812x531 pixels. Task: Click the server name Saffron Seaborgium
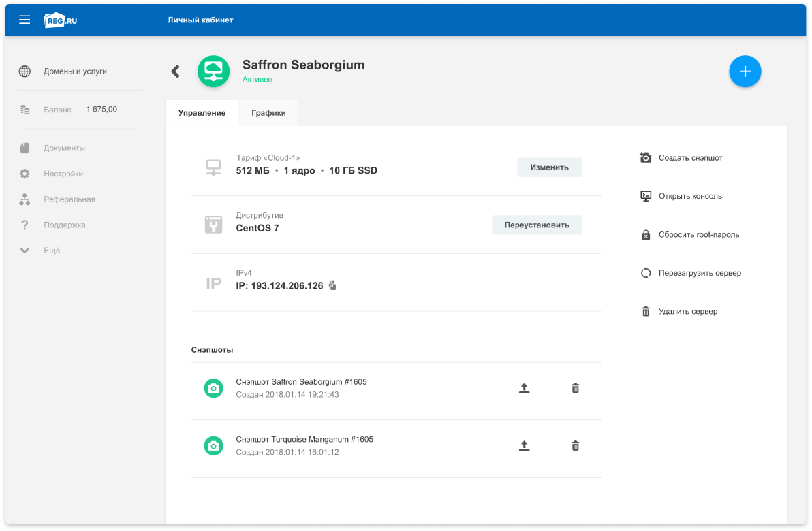[x=303, y=65]
